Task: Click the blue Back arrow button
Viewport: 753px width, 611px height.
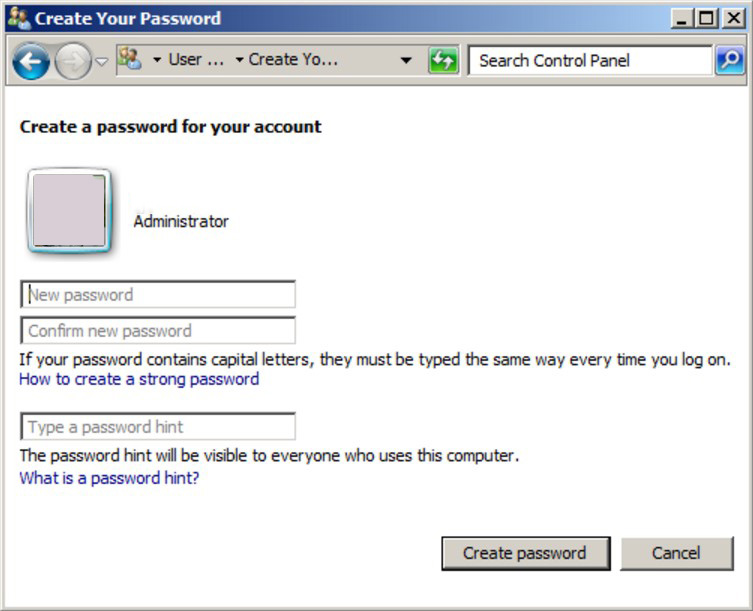Action: click(x=31, y=61)
